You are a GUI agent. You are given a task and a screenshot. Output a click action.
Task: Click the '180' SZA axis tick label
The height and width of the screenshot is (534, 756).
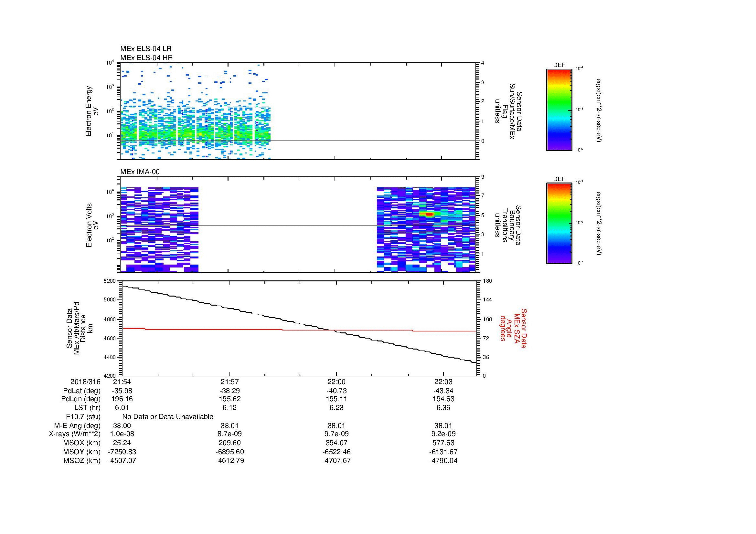[x=487, y=281]
